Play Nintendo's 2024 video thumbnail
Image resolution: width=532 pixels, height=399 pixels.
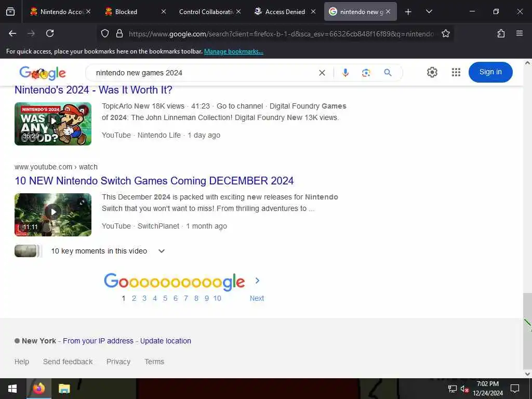(x=53, y=124)
